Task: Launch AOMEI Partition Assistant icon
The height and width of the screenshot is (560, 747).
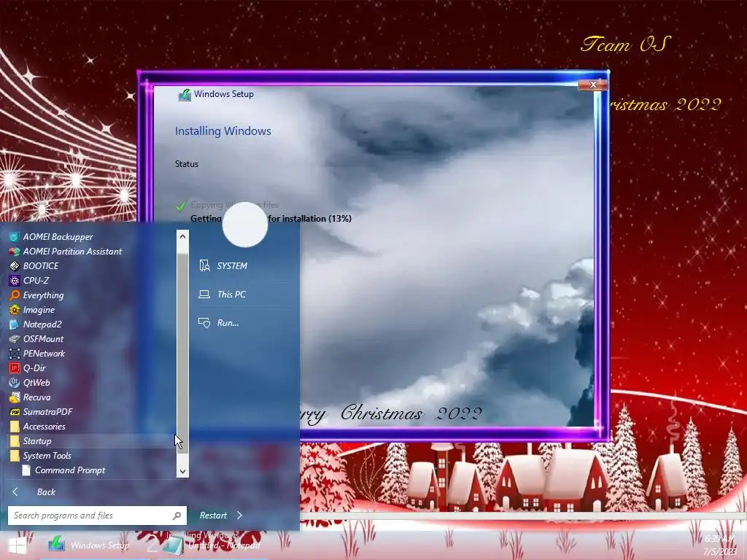Action: tap(15, 252)
